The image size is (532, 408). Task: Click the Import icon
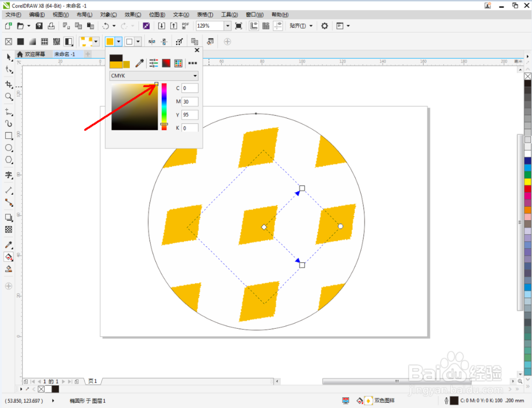[162, 26]
